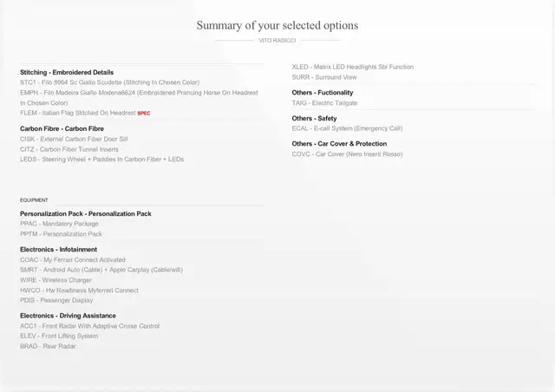
Task: Select XLED Matrix LED Headlights option
Action: click(x=353, y=67)
